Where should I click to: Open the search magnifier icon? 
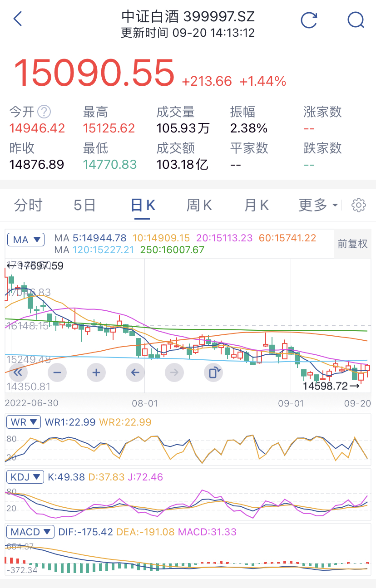[356, 20]
